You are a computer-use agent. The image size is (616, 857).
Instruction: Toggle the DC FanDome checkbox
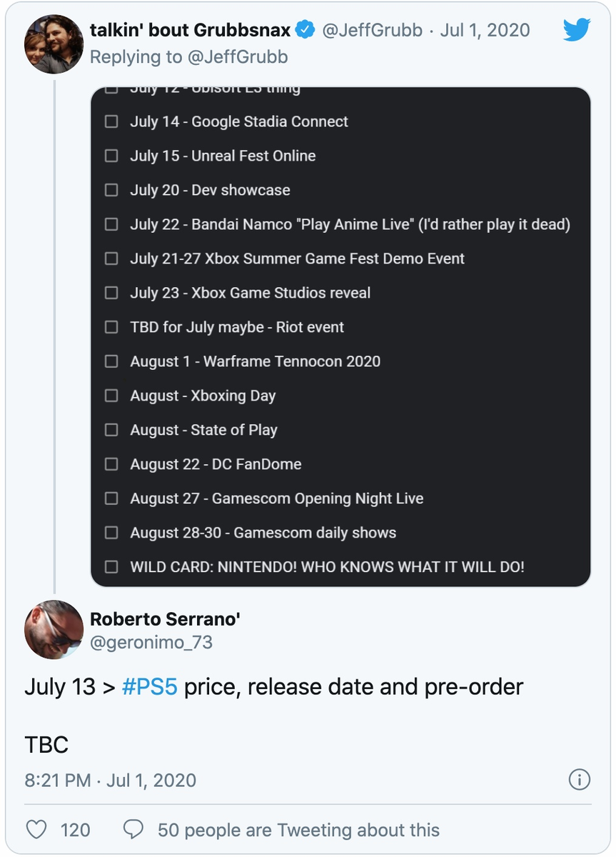(x=111, y=464)
